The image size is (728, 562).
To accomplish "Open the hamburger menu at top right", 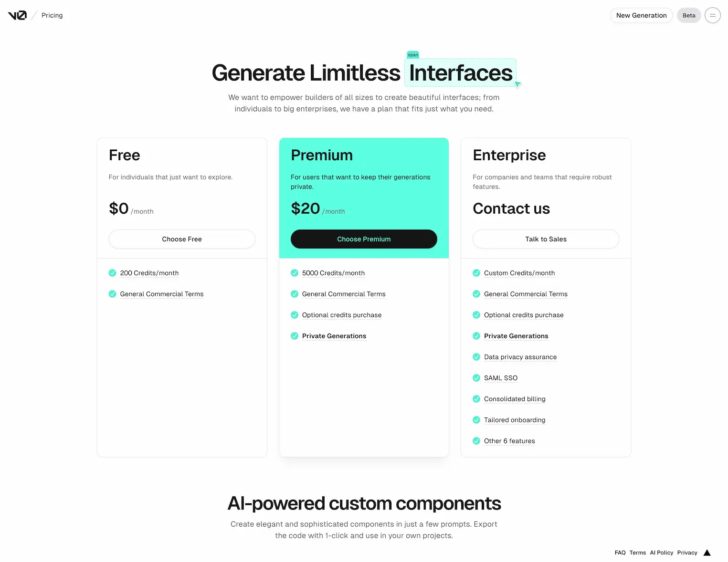I will tap(712, 15).
